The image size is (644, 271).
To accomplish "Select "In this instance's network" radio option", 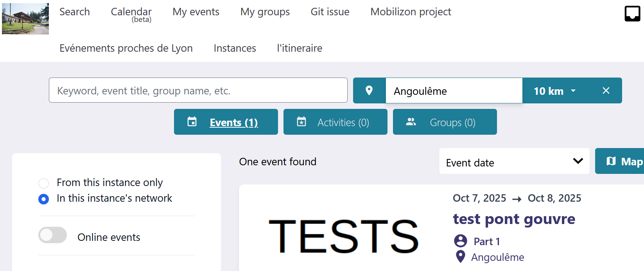I will pos(44,199).
